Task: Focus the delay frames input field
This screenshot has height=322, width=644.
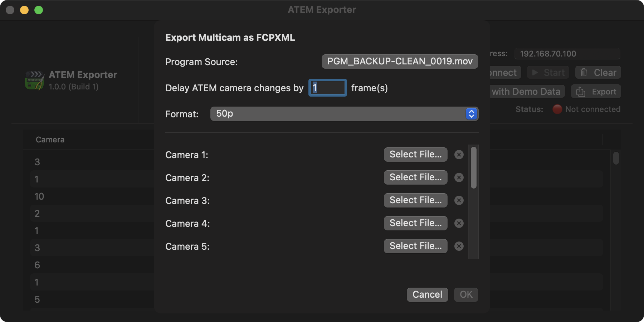Action: point(328,88)
